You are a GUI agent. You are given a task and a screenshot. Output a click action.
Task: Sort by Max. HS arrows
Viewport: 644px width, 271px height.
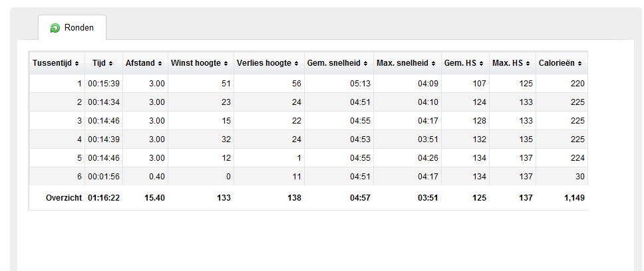point(528,64)
